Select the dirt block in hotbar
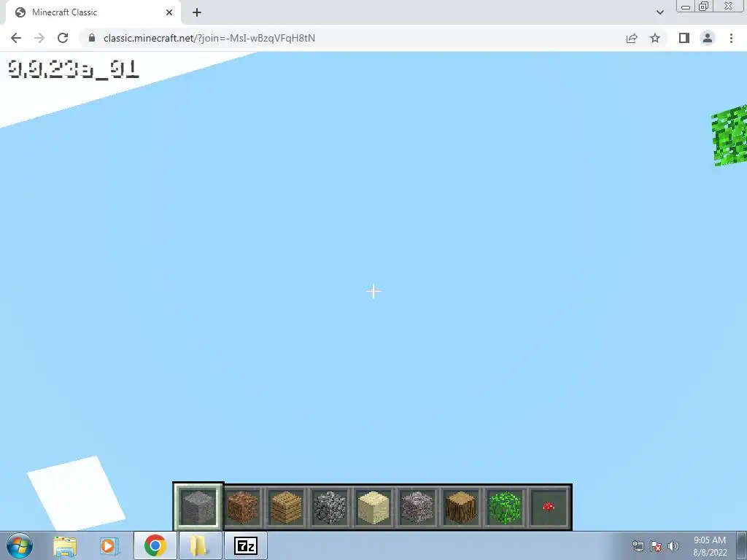The image size is (747, 560). point(242,507)
